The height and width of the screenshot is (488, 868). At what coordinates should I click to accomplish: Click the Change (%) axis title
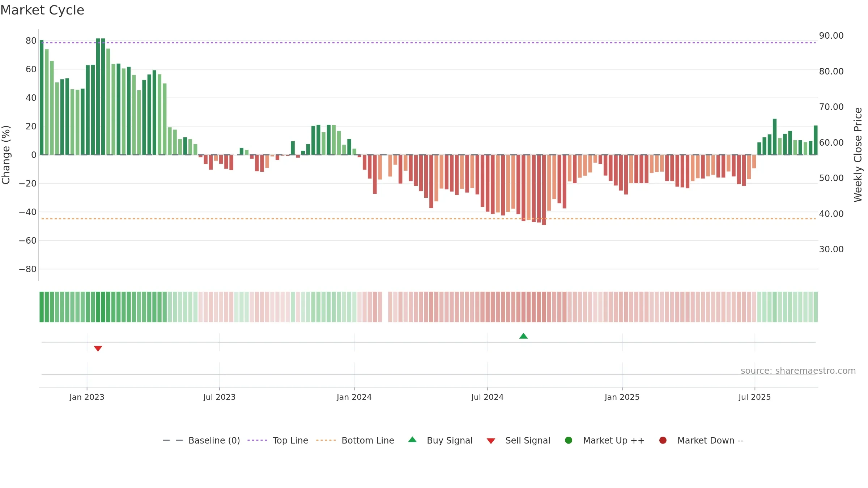(6, 155)
